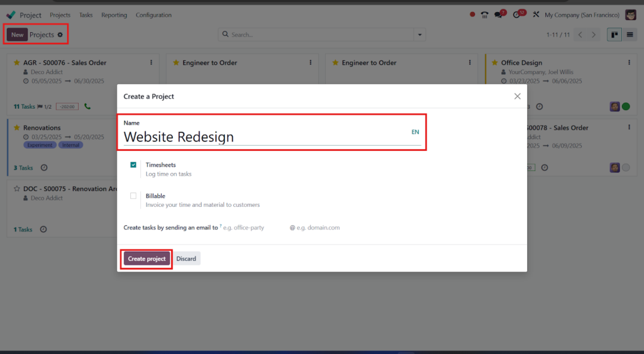Switch to list view icon
This screenshot has width=644, height=354.
[x=630, y=35]
